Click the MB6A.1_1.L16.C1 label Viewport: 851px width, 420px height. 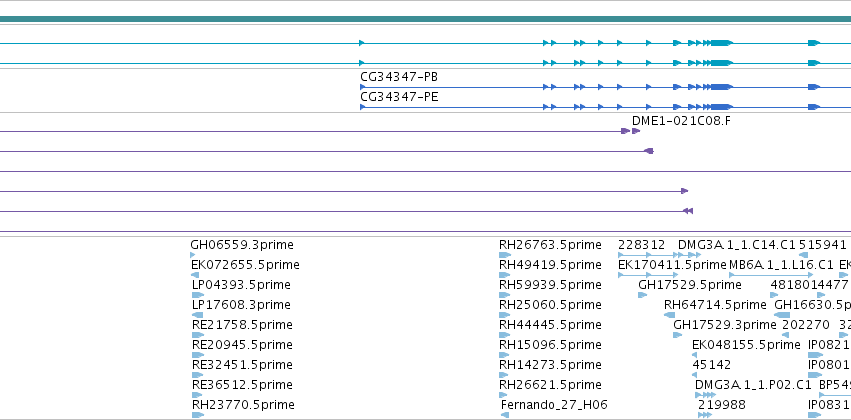click(x=781, y=265)
